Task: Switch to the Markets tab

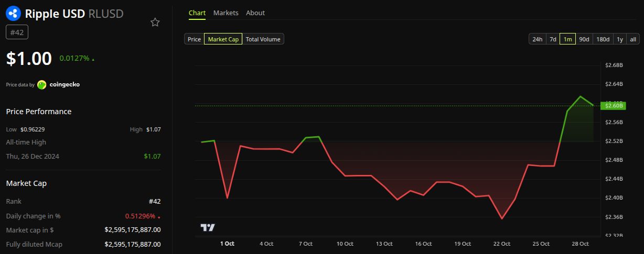Action: pos(226,13)
